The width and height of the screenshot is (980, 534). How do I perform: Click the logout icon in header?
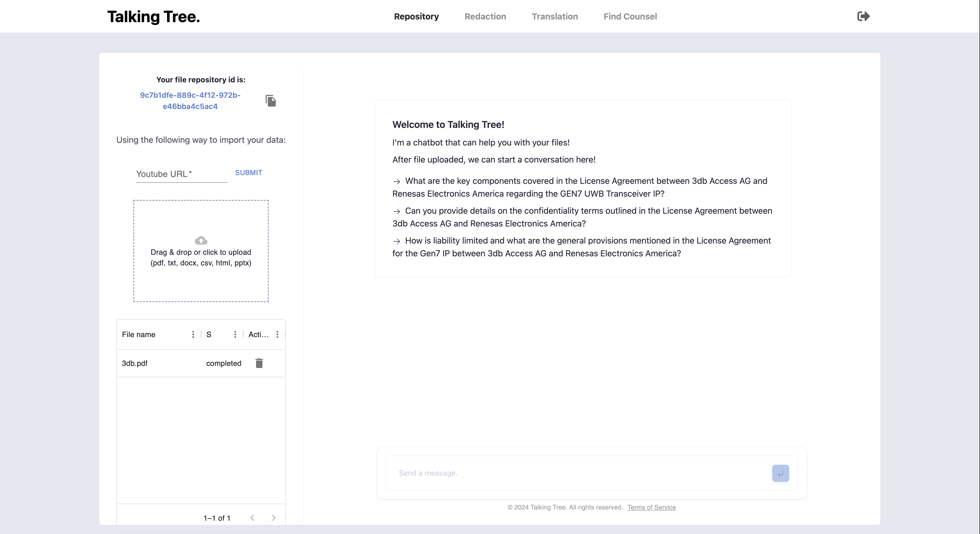(x=863, y=16)
